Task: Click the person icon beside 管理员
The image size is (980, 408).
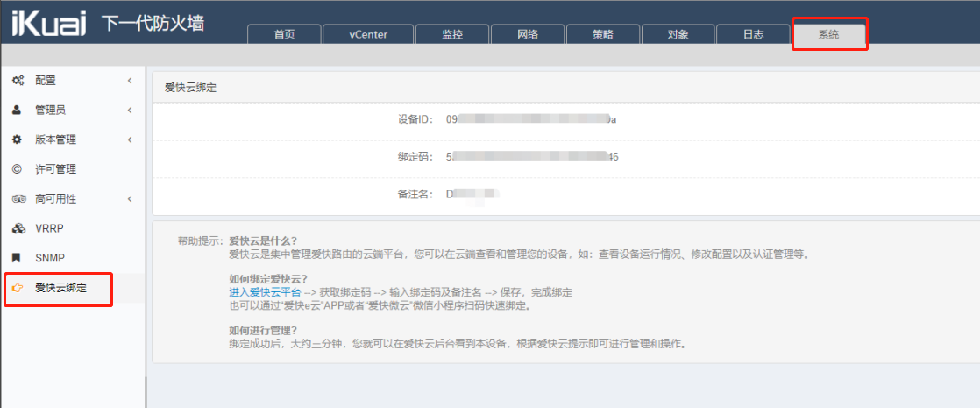Action: [x=18, y=111]
